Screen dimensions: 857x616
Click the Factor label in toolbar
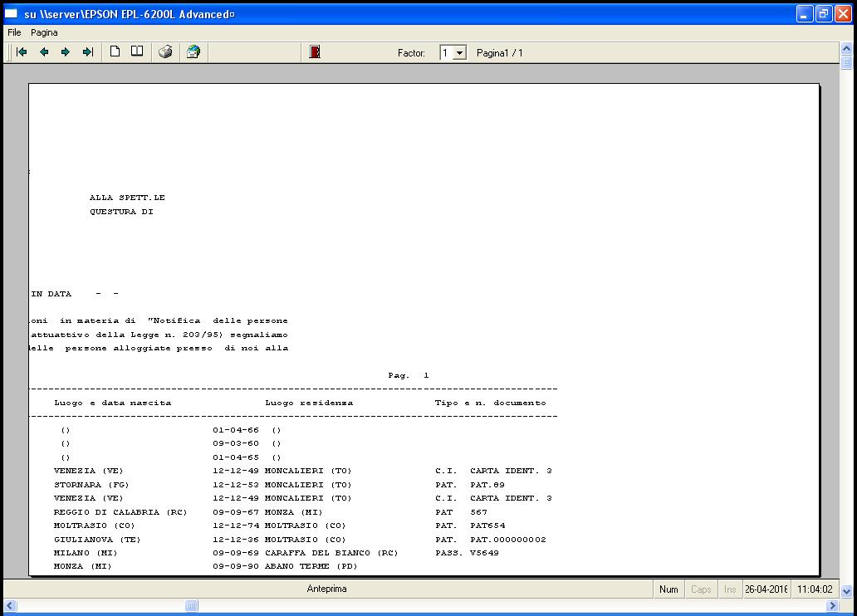click(x=411, y=53)
